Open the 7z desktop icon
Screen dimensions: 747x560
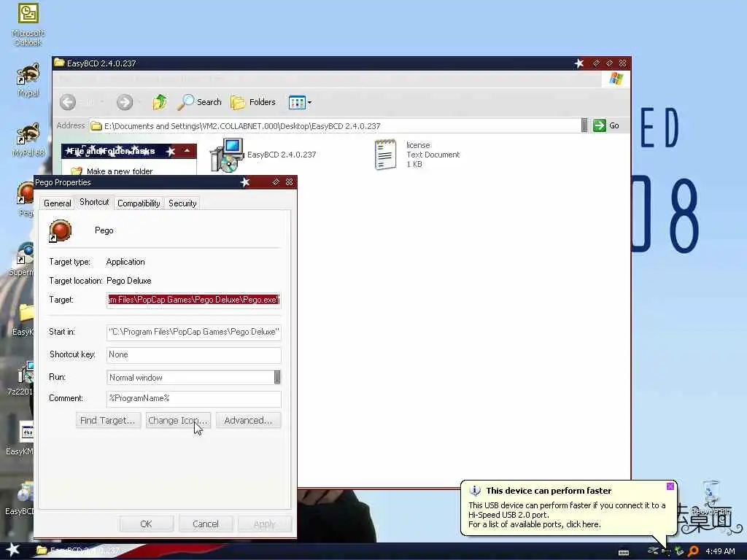20,378
